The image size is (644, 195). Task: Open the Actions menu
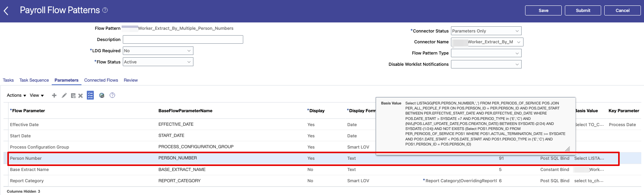[x=16, y=95]
